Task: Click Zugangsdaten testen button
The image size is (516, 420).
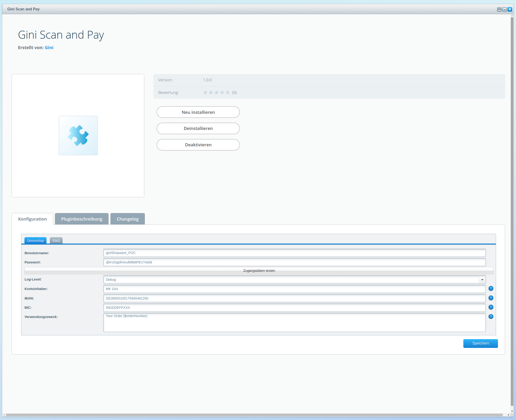Action: click(259, 271)
